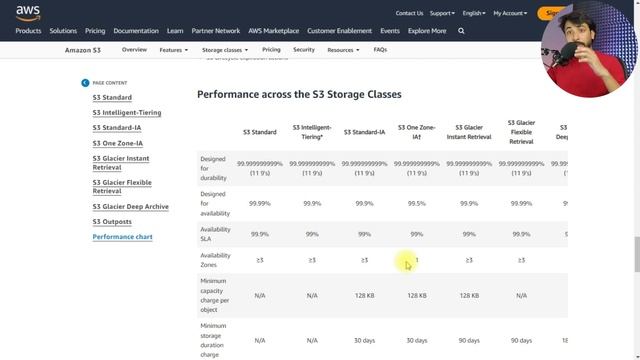Screen dimensions: 640x360
Task: Open the S3 Pricing tab in subnav
Action: coord(271,49)
